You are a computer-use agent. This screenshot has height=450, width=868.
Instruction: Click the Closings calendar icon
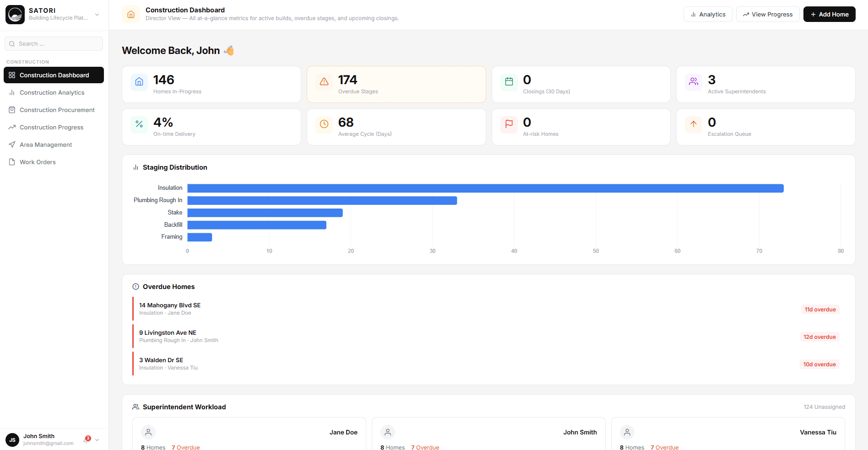[x=509, y=82]
